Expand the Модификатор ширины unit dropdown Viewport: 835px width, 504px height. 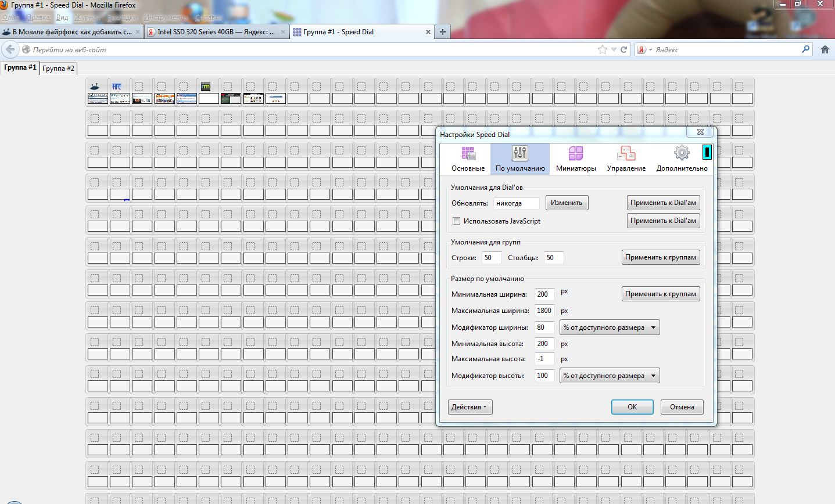click(609, 327)
